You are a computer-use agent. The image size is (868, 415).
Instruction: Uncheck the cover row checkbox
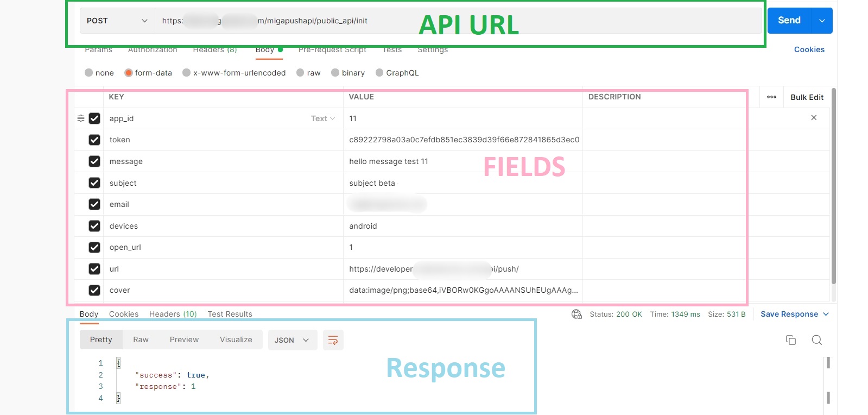[x=94, y=290]
